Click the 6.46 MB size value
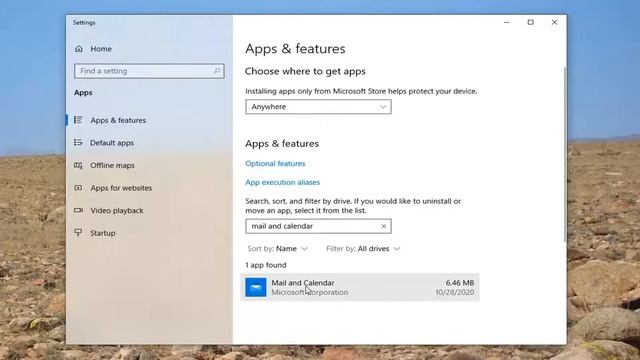The width and height of the screenshot is (640, 360). pyautogui.click(x=460, y=282)
